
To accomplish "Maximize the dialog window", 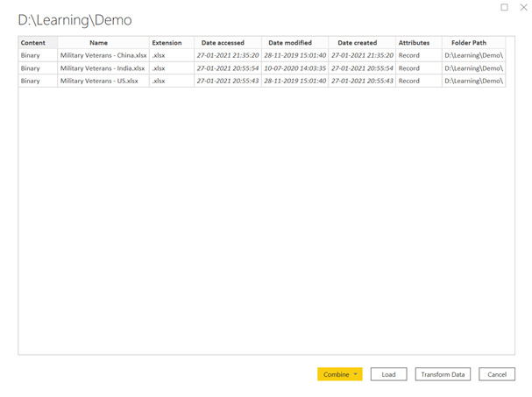I will pyautogui.click(x=505, y=8).
